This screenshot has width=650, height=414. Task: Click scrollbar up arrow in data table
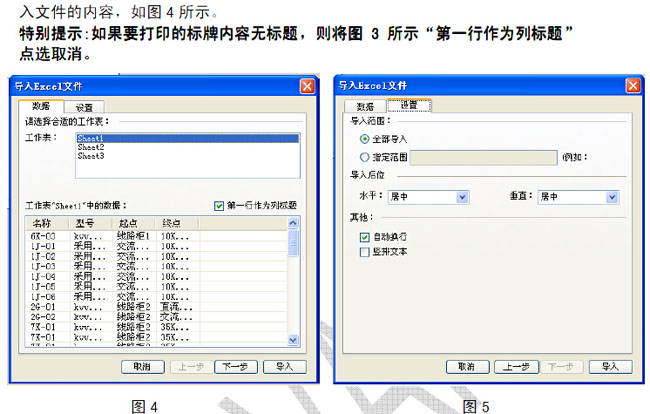coord(293,236)
